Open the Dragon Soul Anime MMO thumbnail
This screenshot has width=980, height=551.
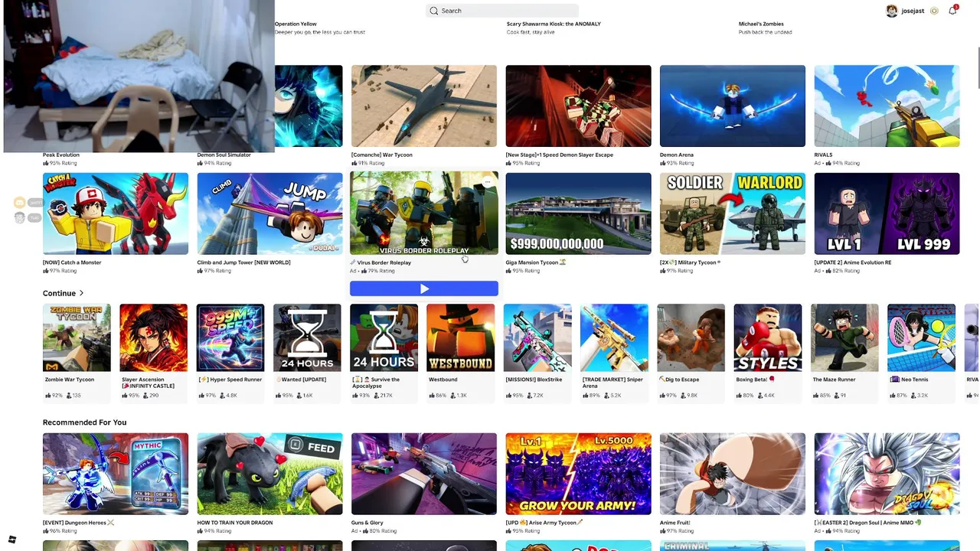pos(887,474)
